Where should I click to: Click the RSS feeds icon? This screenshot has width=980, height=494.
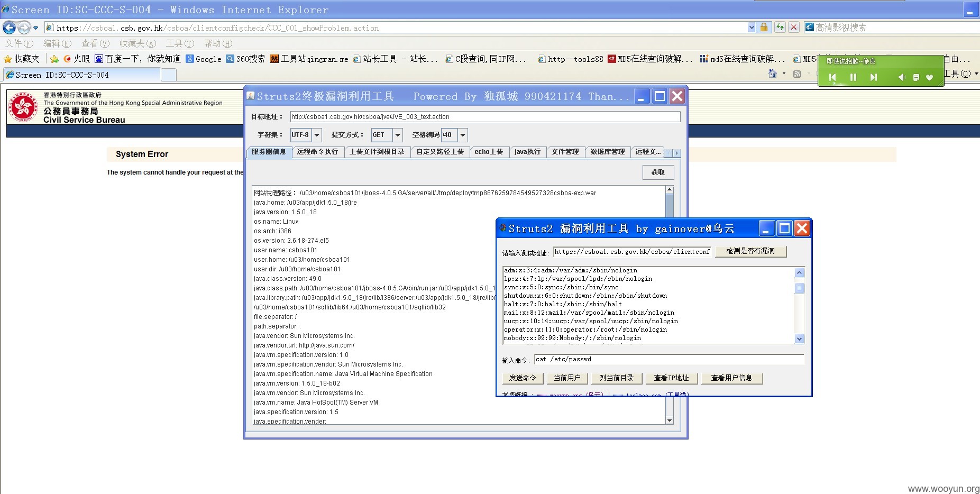(797, 74)
